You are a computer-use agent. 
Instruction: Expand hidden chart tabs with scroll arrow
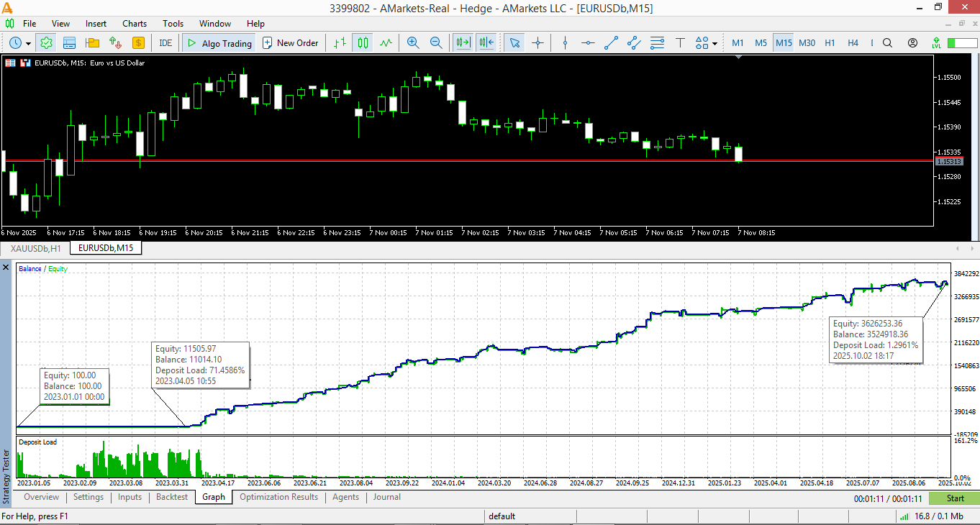point(973,247)
